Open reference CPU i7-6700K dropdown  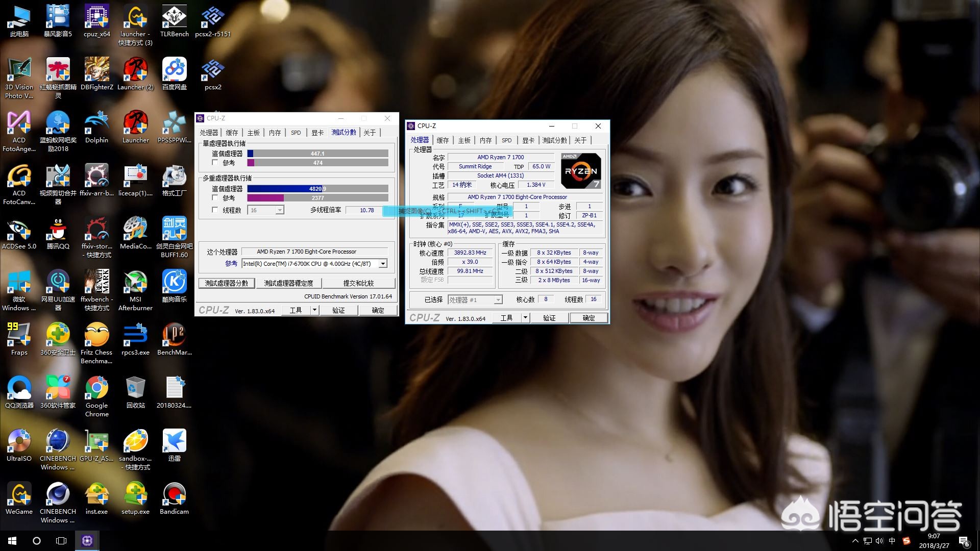click(314, 263)
